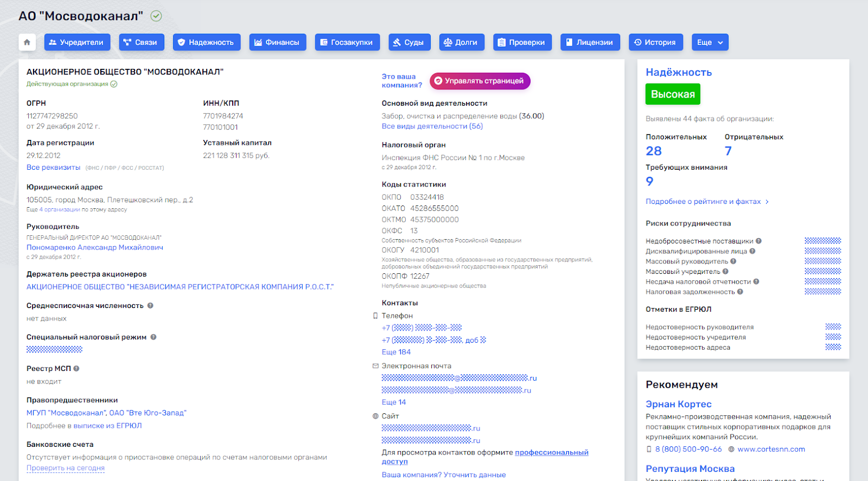Select the legal address text on Плетешковский пер.
Image resolution: width=868 pixels, height=481 pixels.
[x=110, y=200]
